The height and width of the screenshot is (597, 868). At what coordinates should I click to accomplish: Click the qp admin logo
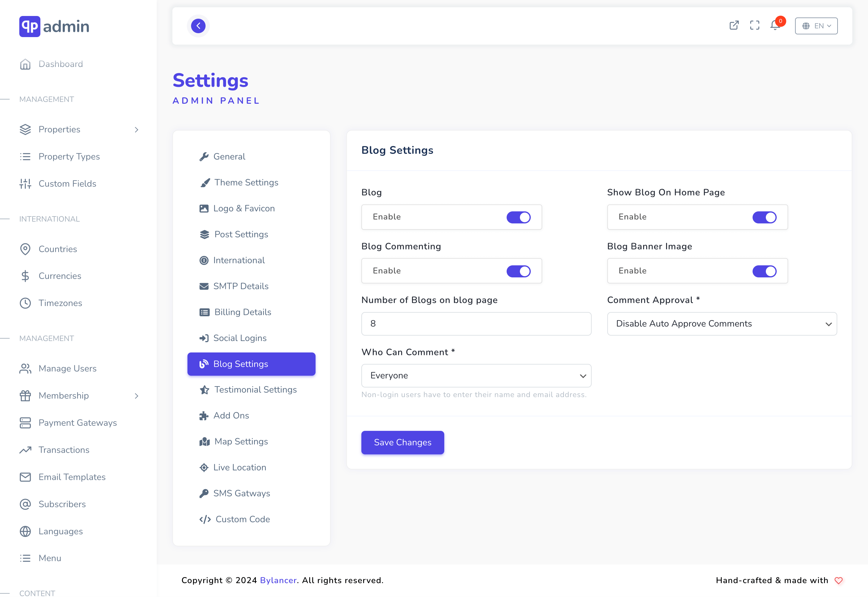(54, 26)
